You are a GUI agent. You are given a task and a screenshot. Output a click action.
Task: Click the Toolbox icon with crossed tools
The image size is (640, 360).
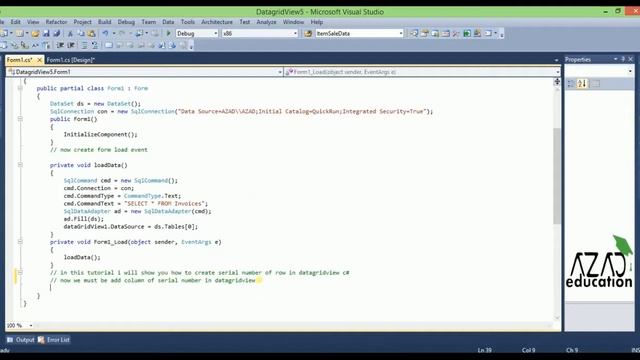coord(456,33)
